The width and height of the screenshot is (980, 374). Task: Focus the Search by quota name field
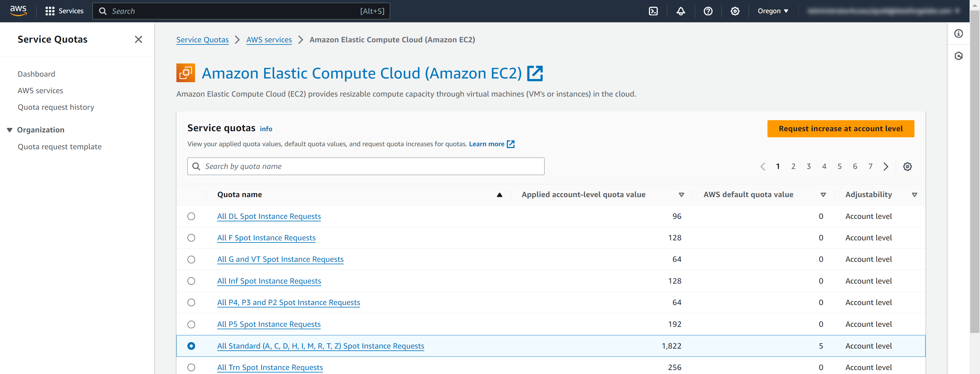click(366, 166)
